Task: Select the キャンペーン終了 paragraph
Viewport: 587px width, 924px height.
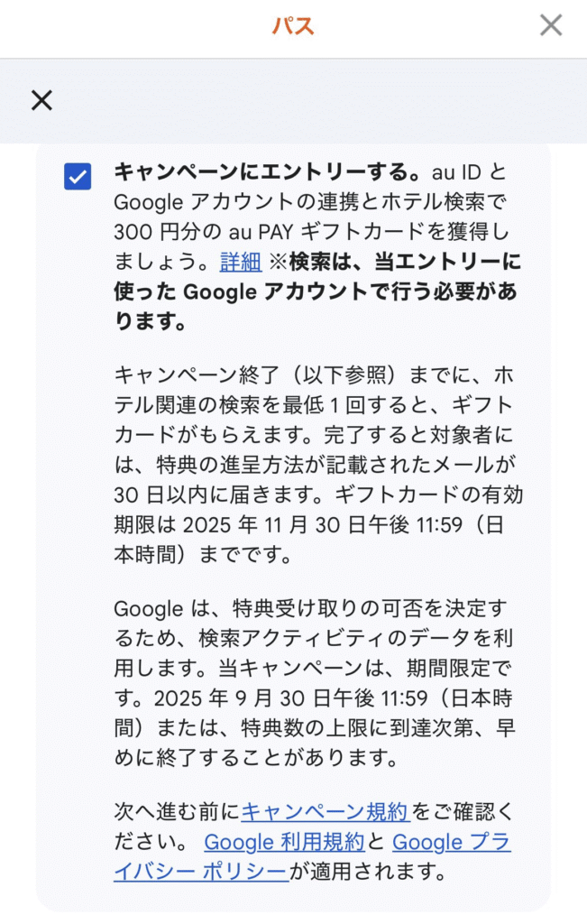Action: [x=318, y=465]
